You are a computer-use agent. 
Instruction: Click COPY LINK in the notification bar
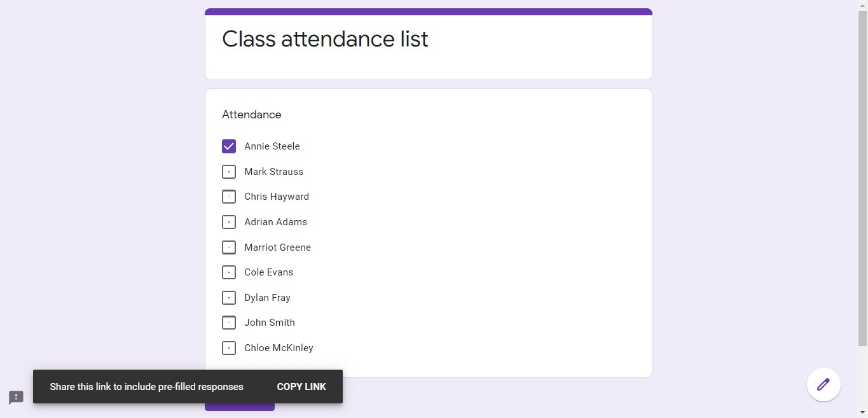tap(301, 386)
